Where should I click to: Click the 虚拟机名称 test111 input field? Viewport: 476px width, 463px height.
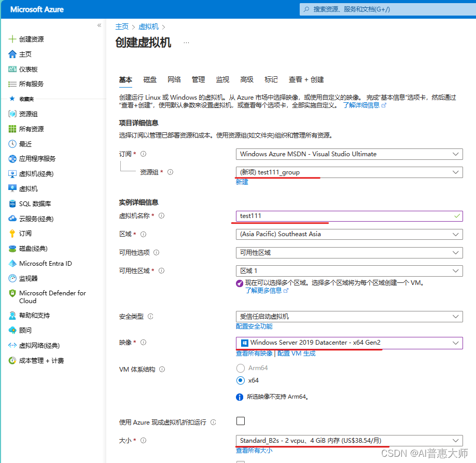[x=349, y=216]
